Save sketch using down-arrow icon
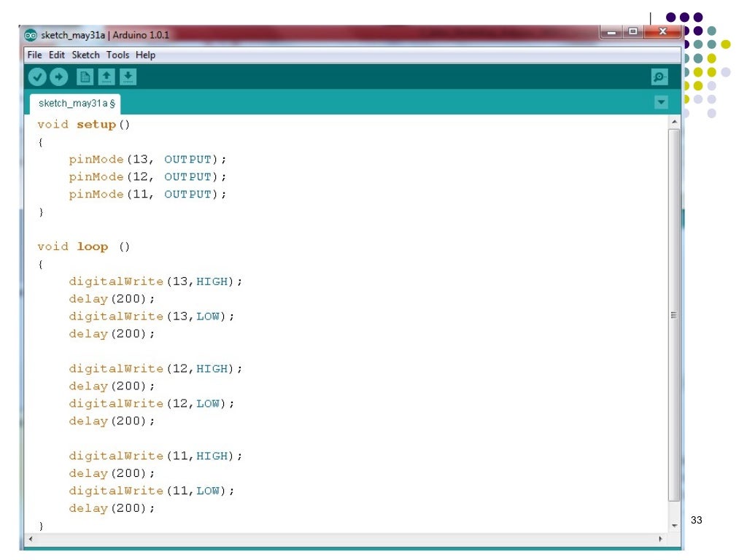The width and height of the screenshot is (747, 560). 128,77
